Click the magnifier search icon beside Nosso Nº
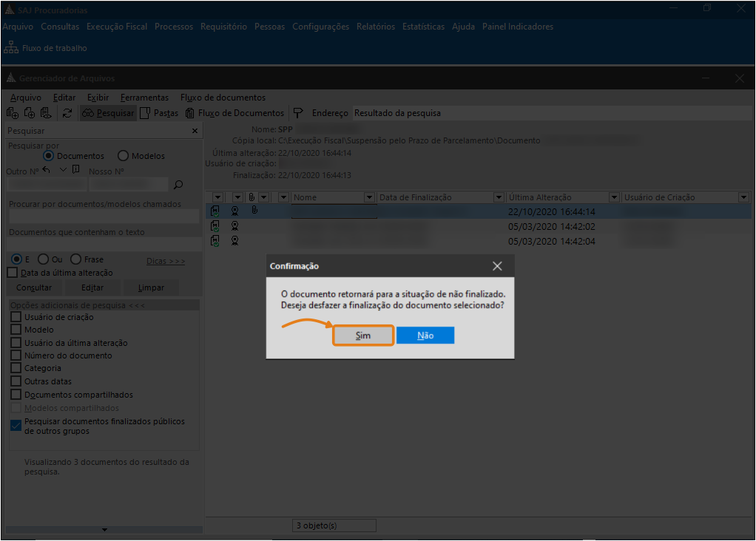 178,185
